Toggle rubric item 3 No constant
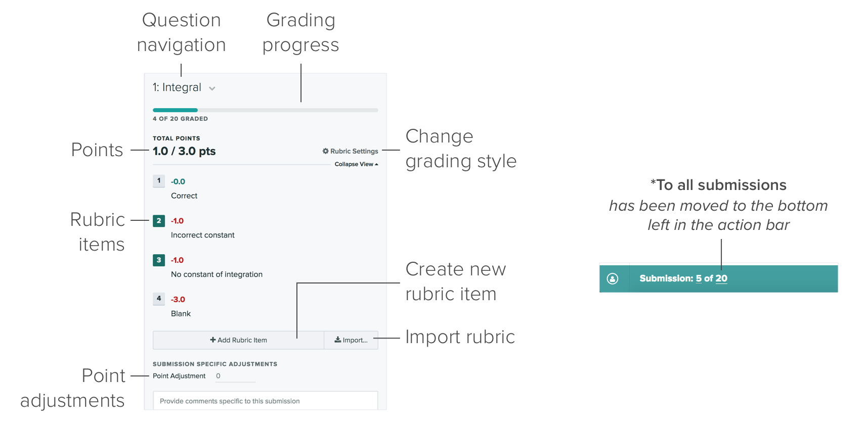This screenshot has width=868, height=428. [159, 260]
